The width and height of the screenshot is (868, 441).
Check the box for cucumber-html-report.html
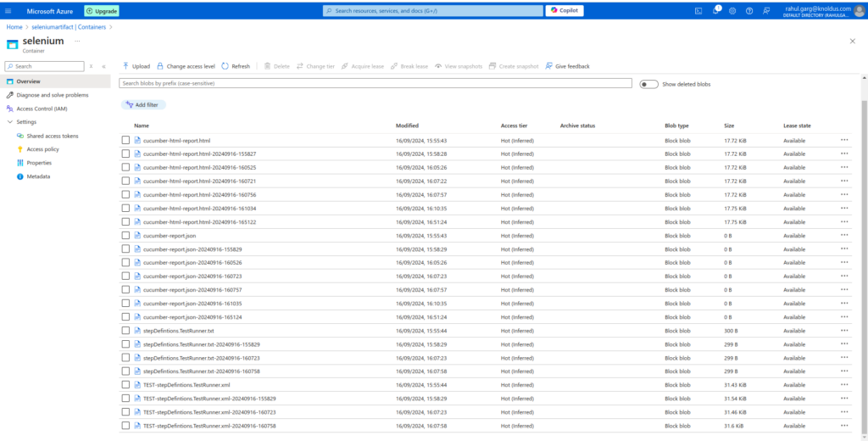click(125, 140)
